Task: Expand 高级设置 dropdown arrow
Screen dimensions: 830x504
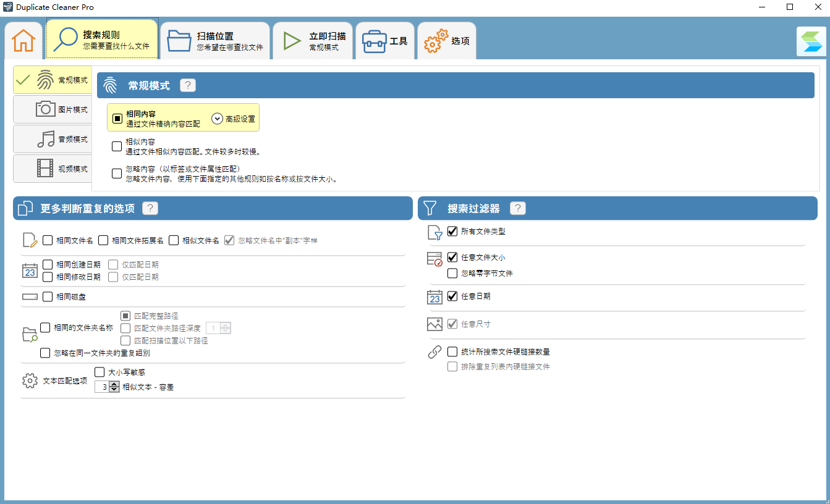Action: tap(217, 119)
